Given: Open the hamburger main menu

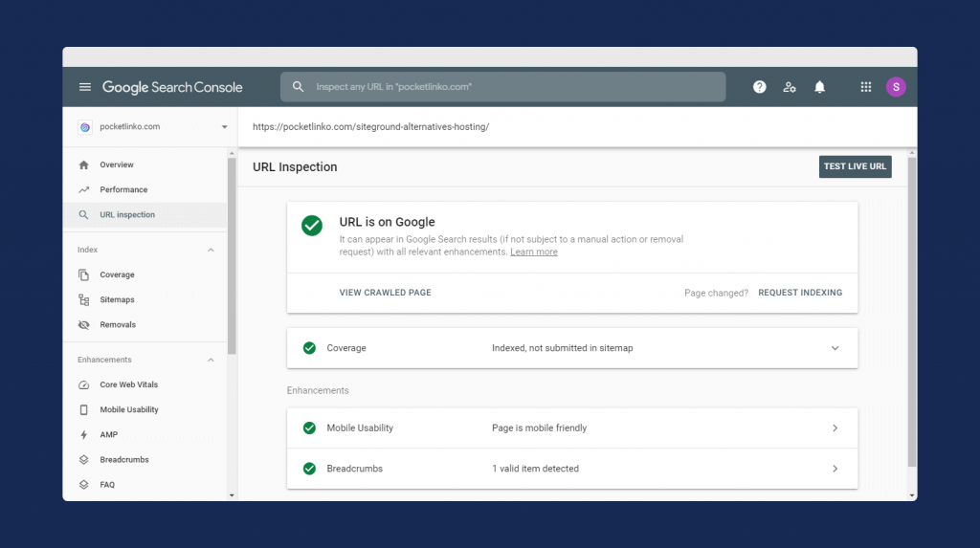Looking at the screenshot, I should (84, 87).
